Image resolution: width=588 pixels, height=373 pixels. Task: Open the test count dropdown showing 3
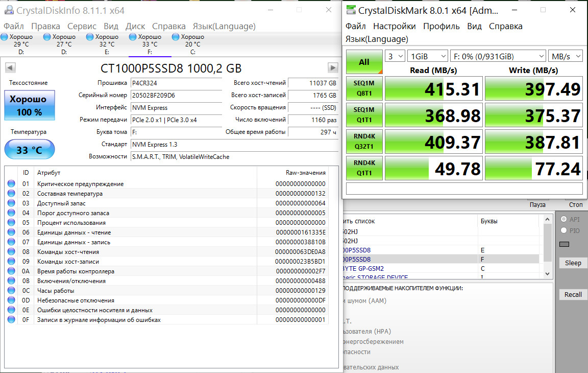[395, 56]
